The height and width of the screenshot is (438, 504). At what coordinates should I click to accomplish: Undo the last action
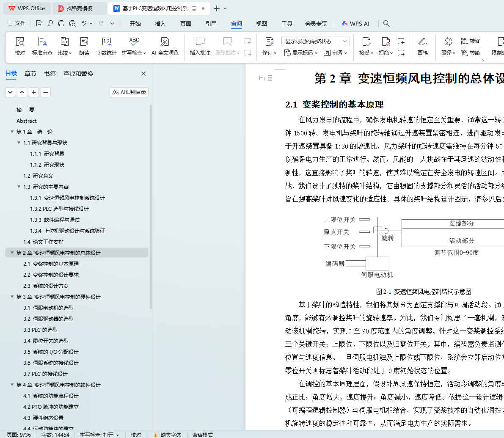click(84, 23)
